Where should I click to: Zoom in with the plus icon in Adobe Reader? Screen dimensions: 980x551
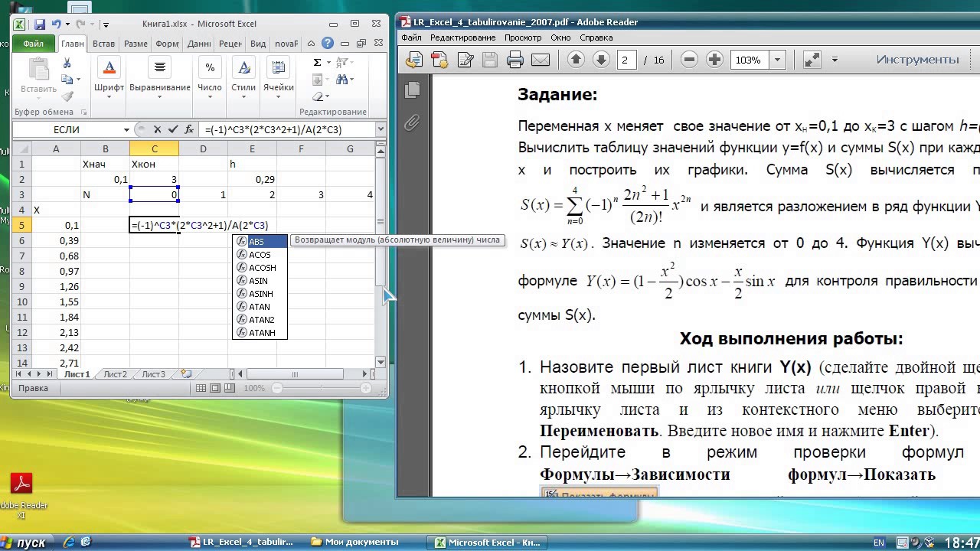point(714,60)
